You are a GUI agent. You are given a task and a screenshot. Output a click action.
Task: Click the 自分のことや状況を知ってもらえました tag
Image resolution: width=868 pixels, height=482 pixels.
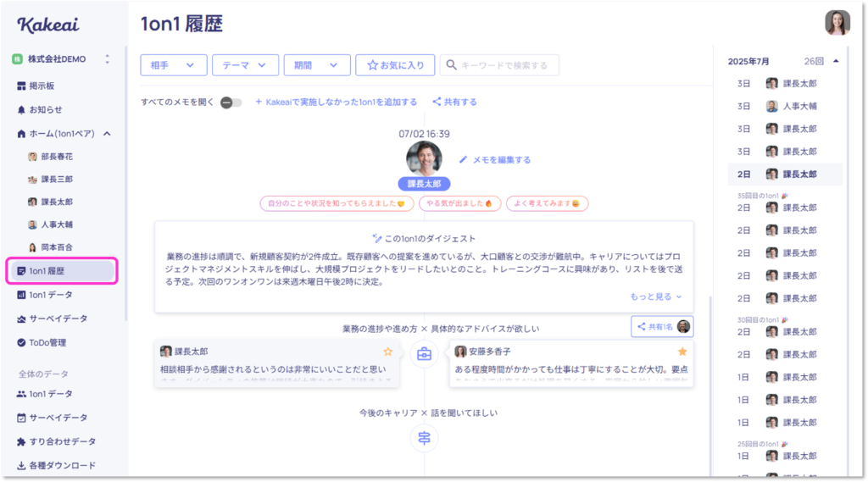coord(337,203)
